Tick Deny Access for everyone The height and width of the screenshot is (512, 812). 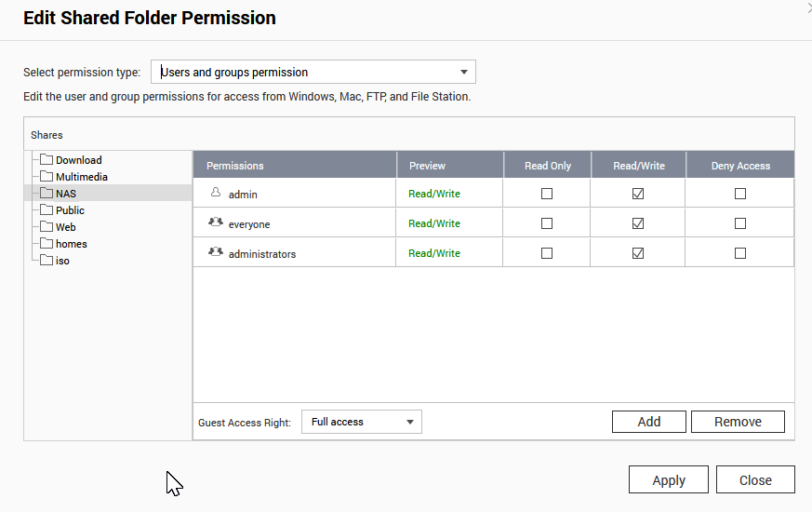(740, 223)
